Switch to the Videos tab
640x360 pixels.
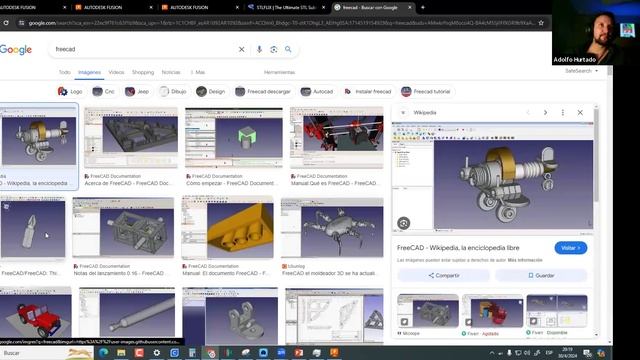tap(116, 72)
